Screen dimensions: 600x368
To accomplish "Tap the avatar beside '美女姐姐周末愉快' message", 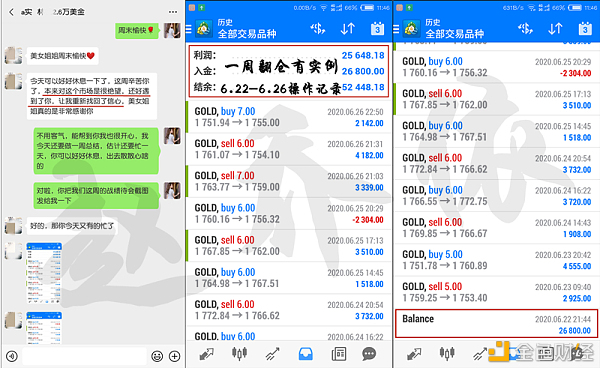I will (13, 55).
